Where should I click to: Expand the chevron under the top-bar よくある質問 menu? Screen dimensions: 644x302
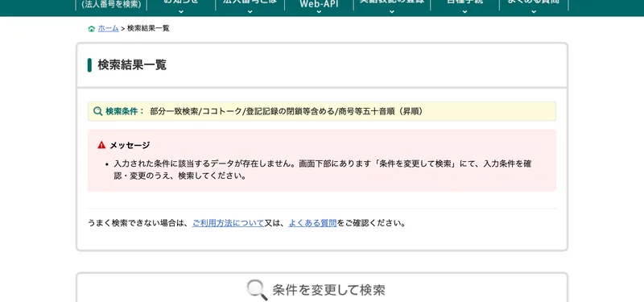pos(534,12)
